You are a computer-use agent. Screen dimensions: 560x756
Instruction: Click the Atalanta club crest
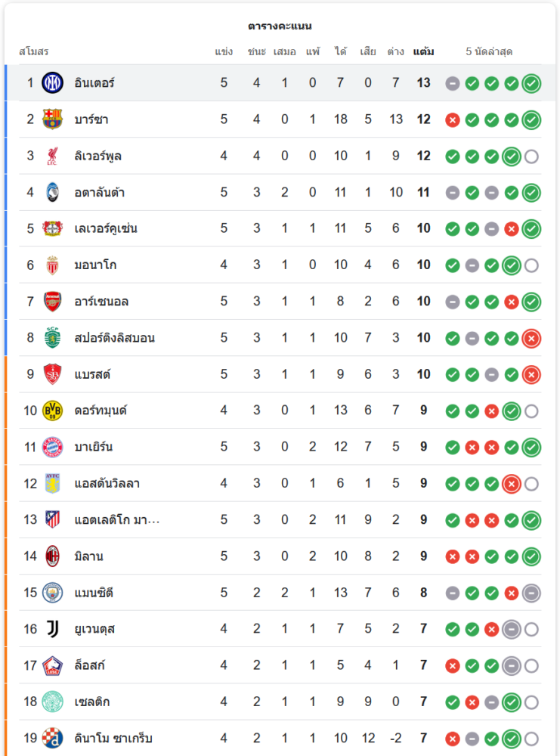(x=52, y=192)
